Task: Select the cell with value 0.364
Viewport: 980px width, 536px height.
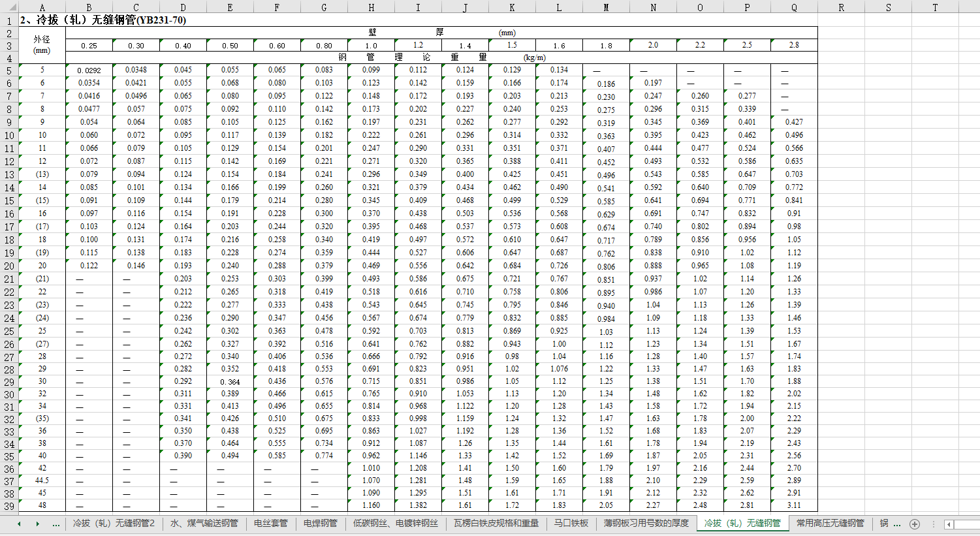Action: point(230,382)
